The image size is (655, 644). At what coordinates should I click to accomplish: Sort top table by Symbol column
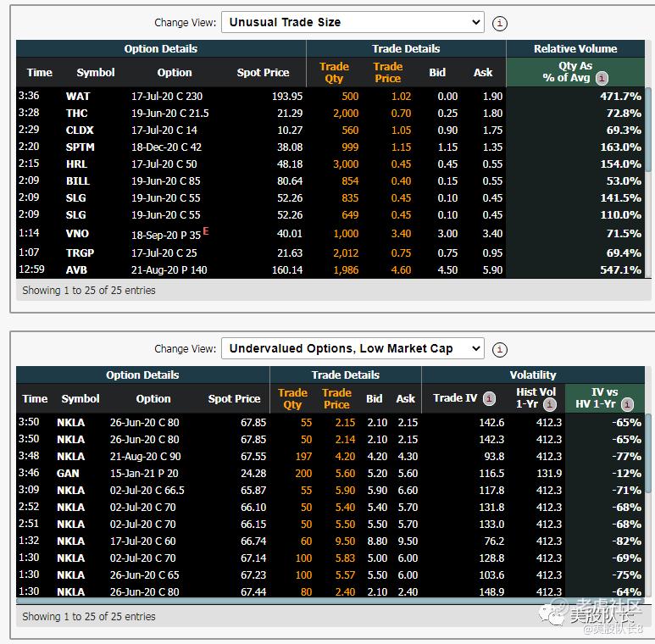96,73
